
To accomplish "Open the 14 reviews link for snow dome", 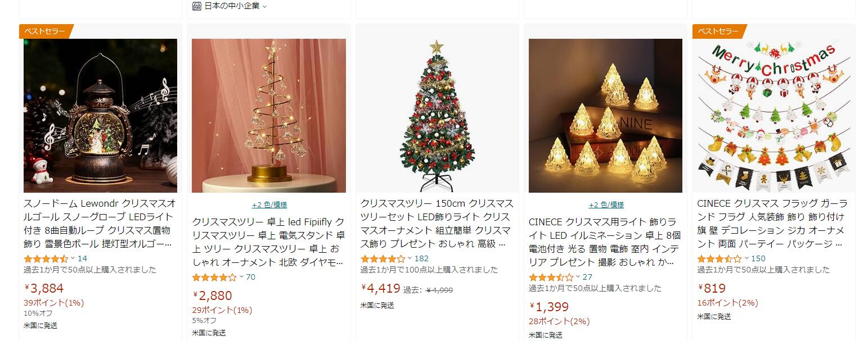I will tap(82, 258).
